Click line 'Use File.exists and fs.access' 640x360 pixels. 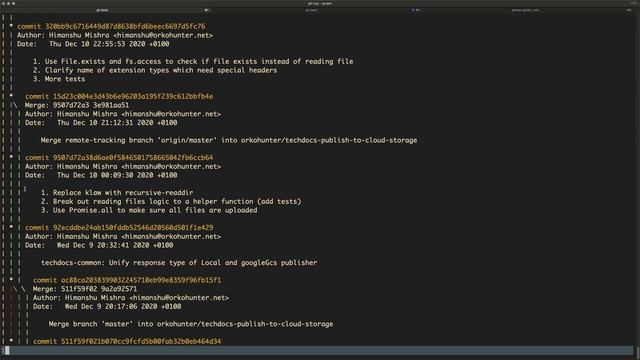click(193, 61)
